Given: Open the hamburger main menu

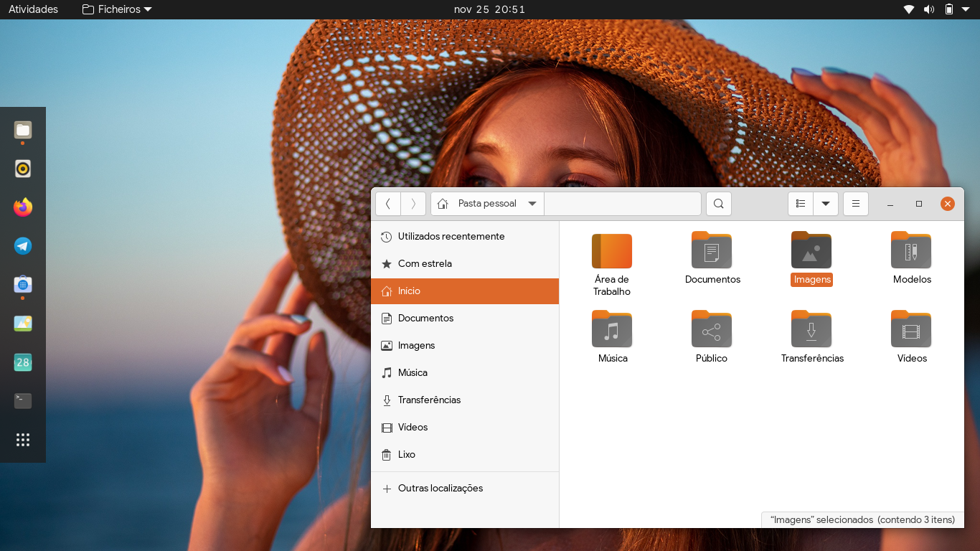Looking at the screenshot, I should point(855,204).
